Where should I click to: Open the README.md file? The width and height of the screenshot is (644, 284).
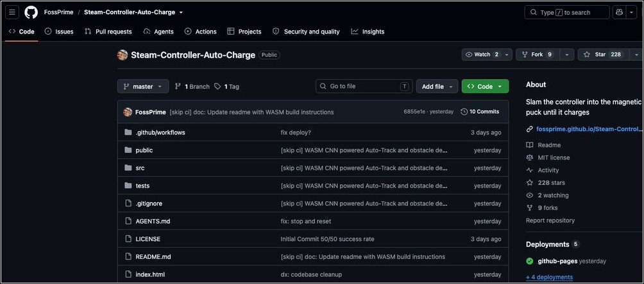tap(153, 256)
